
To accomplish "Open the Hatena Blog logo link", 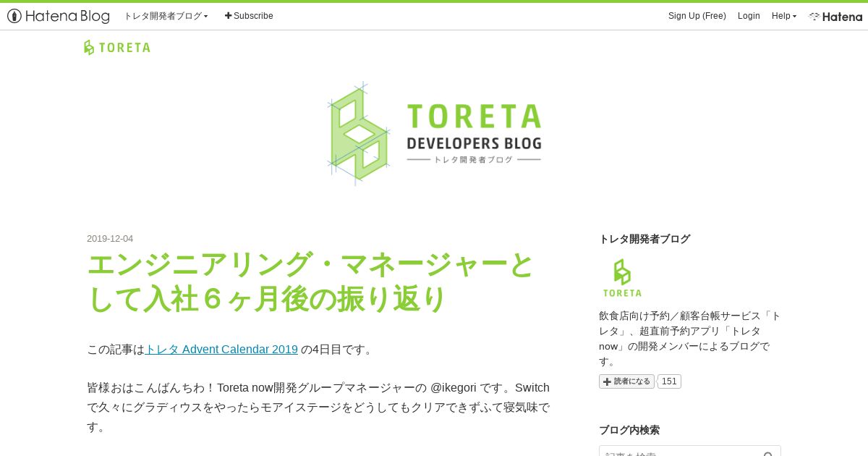I will 59,16.
